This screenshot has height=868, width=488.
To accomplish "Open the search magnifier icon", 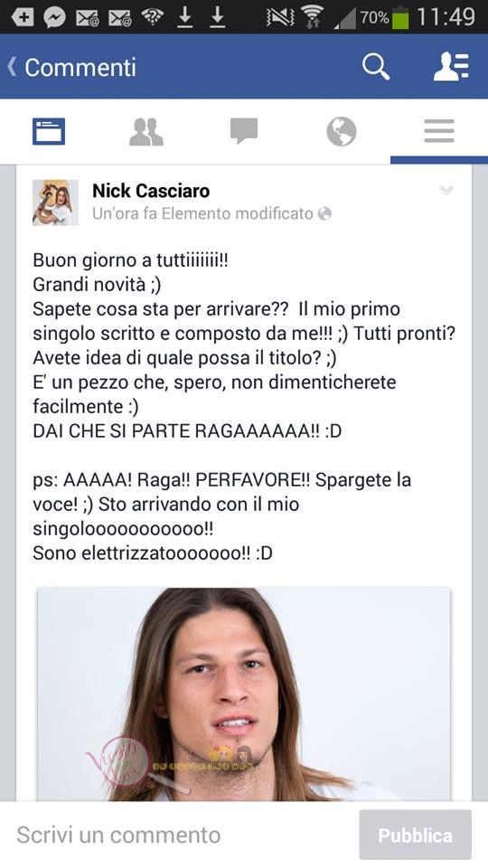I will (376, 67).
